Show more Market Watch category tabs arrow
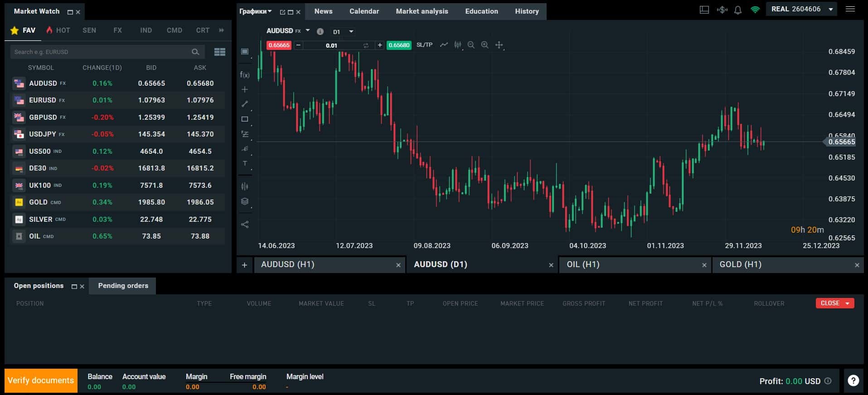868x395 pixels. pos(222,30)
